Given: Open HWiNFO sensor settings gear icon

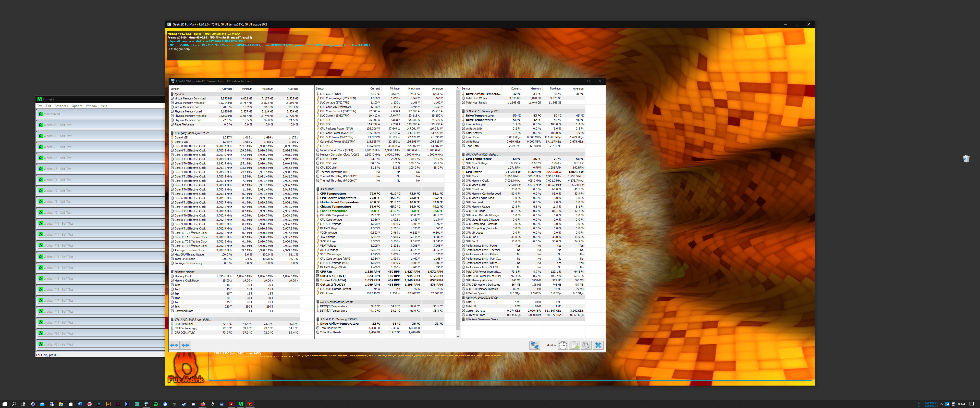Looking at the screenshot, I should point(586,345).
